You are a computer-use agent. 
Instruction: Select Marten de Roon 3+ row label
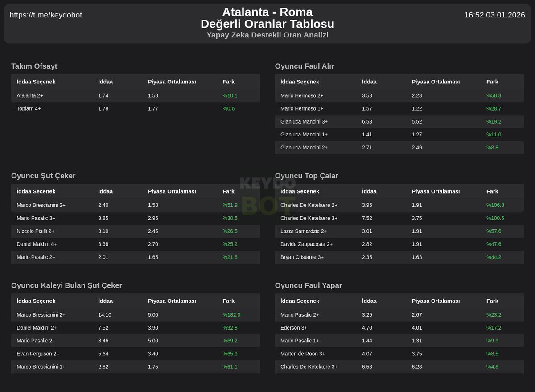pyautogui.click(x=303, y=353)
